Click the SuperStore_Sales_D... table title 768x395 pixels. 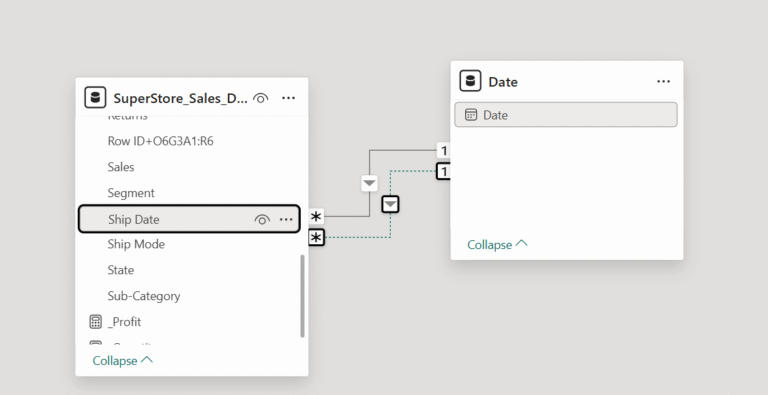pos(180,99)
